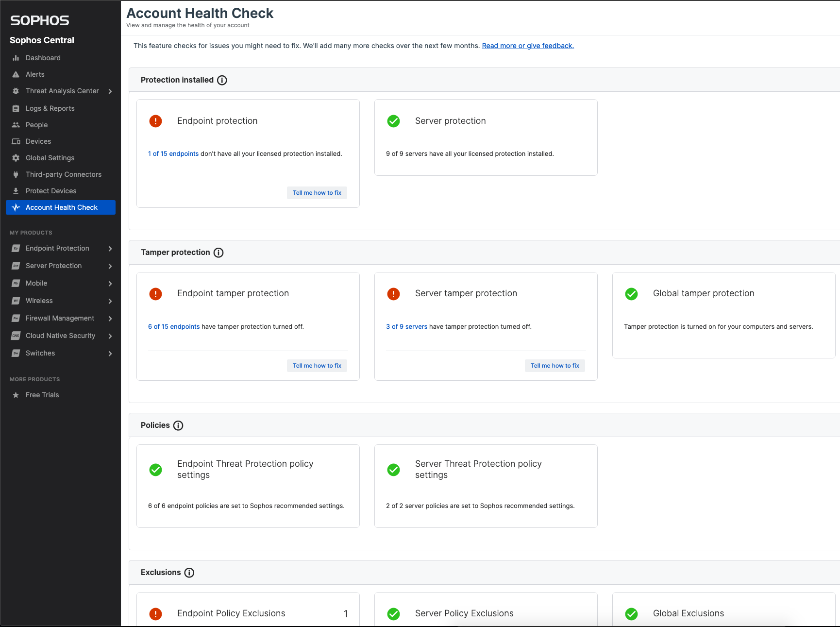The height and width of the screenshot is (627, 840).
Task: Click the Global Settings gear icon
Action: (x=16, y=158)
